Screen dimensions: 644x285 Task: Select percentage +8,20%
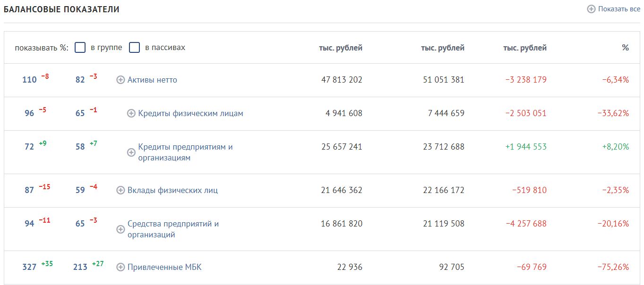(x=616, y=147)
